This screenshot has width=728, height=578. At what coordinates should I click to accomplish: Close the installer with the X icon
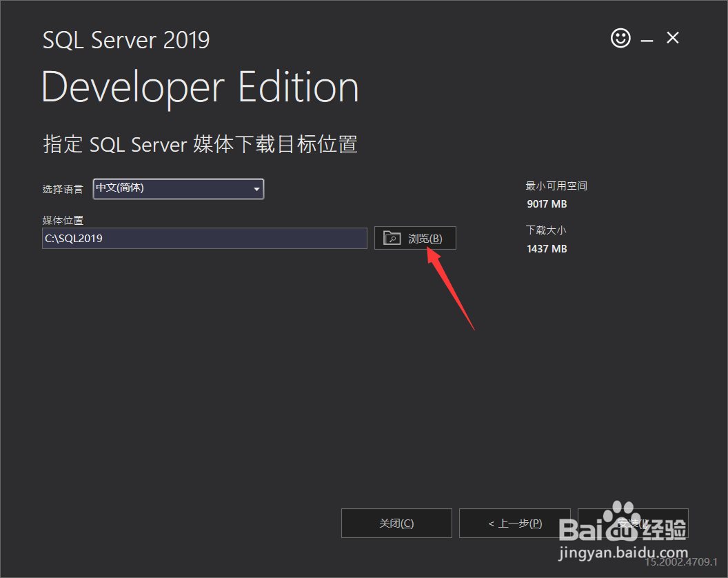672,38
